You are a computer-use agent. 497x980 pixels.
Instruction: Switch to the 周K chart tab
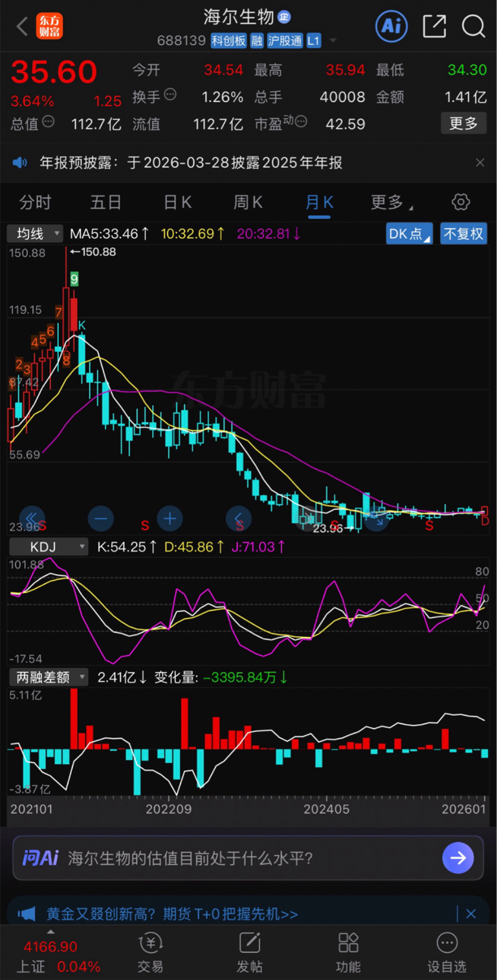point(248,203)
